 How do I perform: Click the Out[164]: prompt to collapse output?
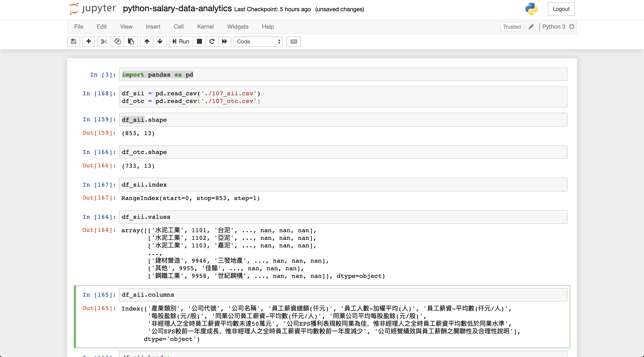99,230
